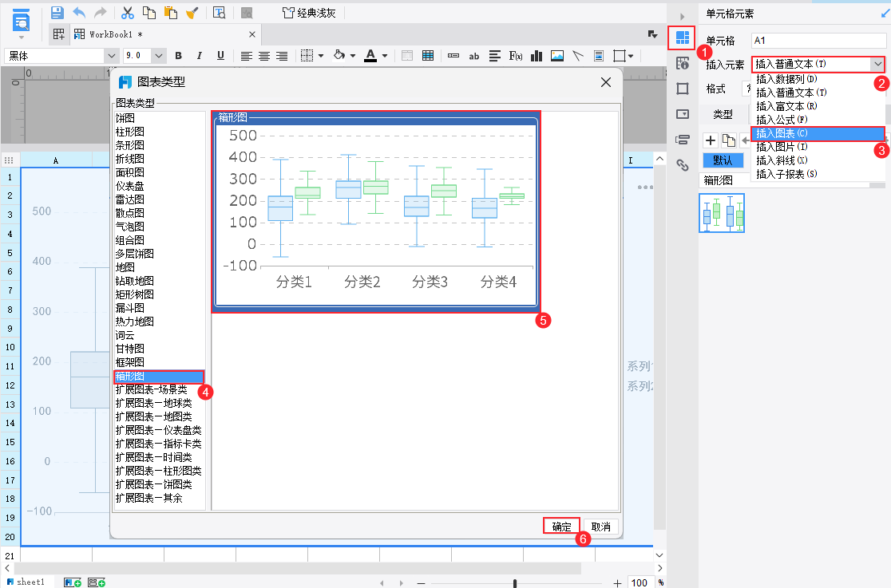Viewport: 891px width, 588px height.
Task: Align text center
Action: [x=264, y=56]
